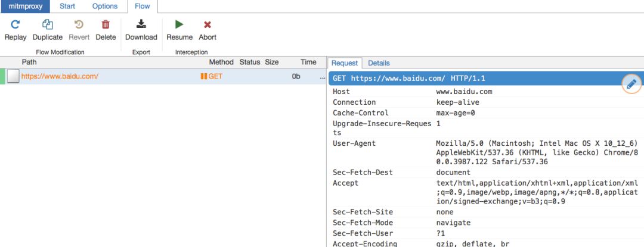Download the flow export
The image size is (644, 247).
point(141,24)
